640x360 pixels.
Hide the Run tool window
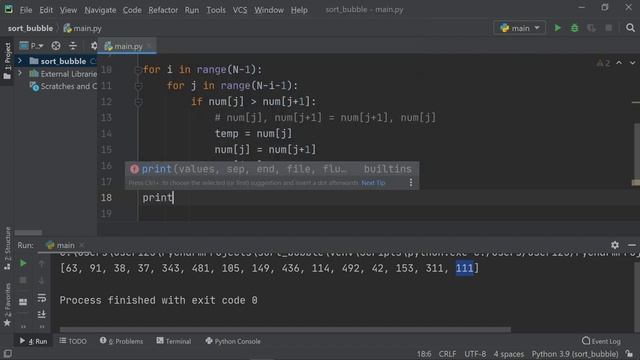pyautogui.click(x=632, y=245)
